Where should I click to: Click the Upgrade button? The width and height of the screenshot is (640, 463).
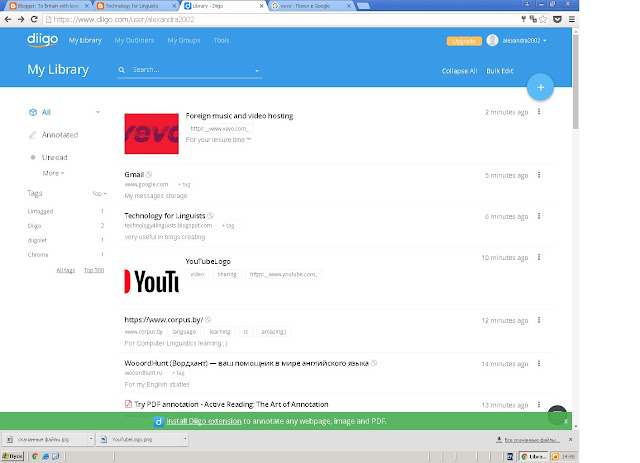click(464, 41)
